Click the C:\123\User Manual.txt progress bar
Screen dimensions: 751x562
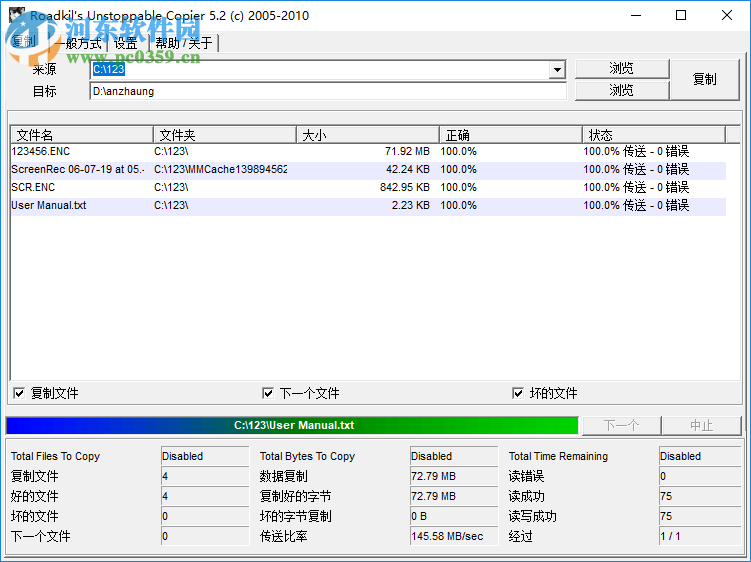tap(292, 425)
